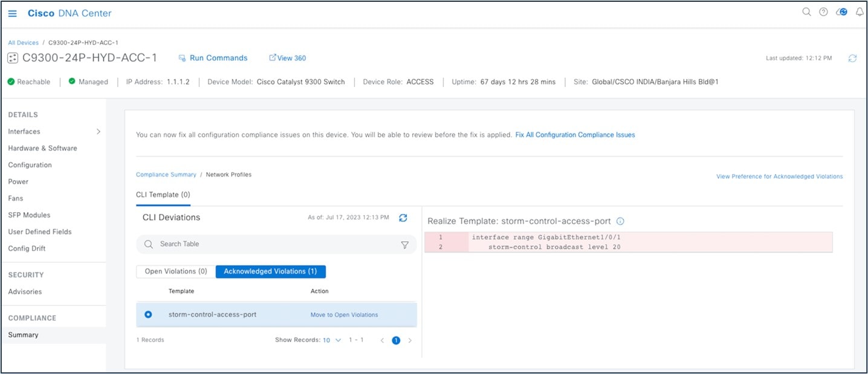Click line 'storm-control broadcast level 20'
The width and height of the screenshot is (868, 374).
(554, 247)
